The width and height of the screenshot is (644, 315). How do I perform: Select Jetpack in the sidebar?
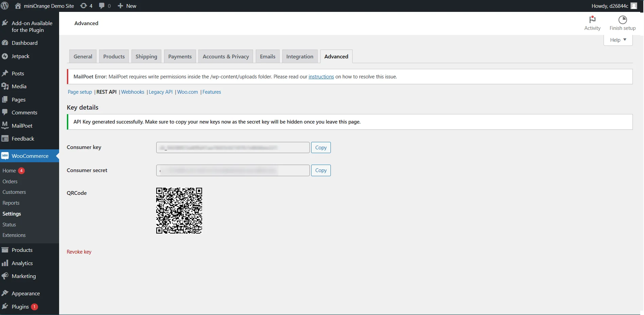(21, 56)
